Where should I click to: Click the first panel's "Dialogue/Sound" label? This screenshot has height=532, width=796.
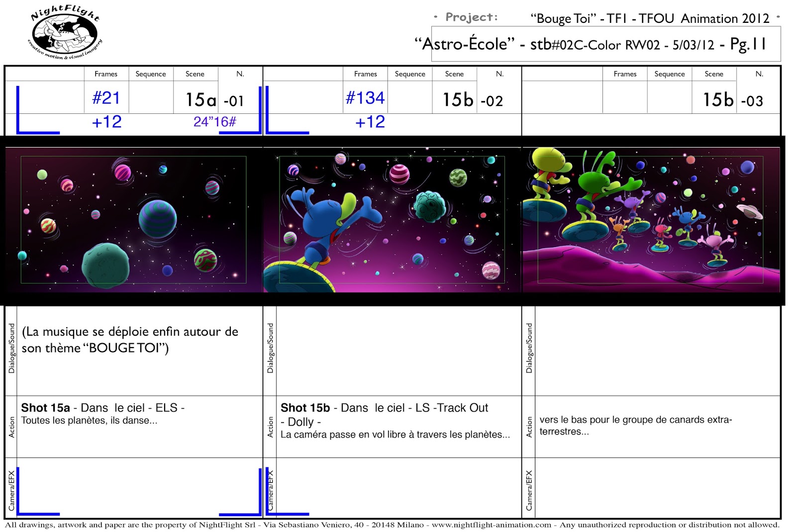tap(11, 348)
